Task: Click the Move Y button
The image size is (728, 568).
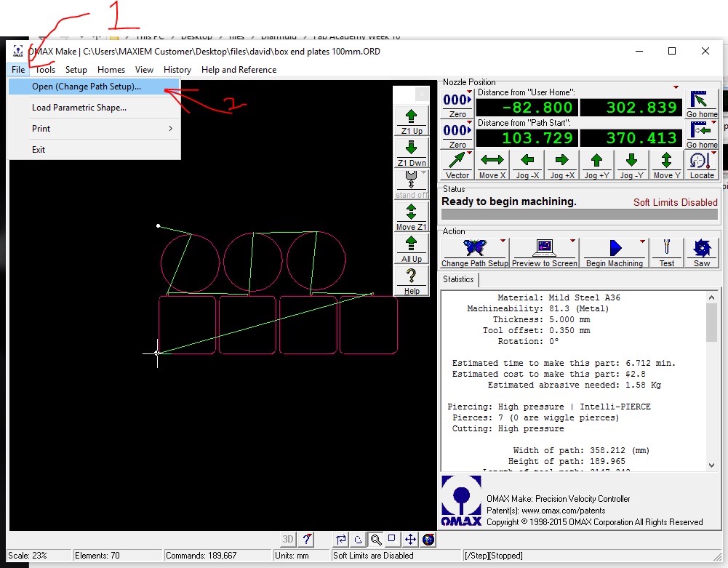Action: 667,165
